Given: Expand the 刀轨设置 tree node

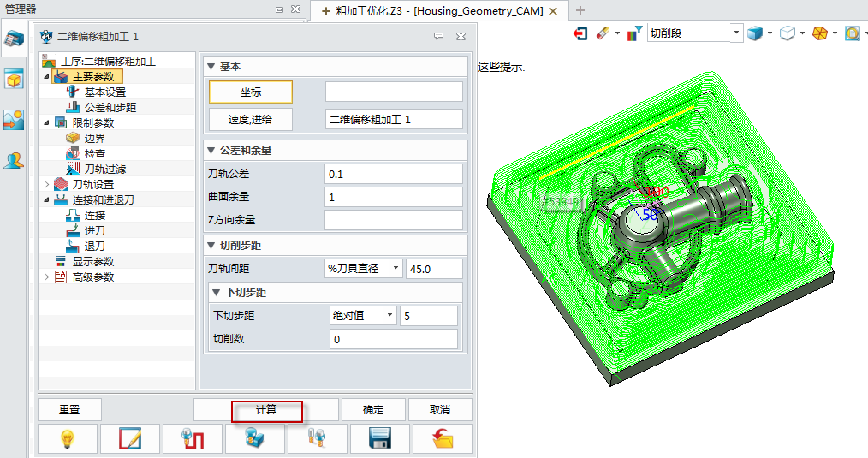Looking at the screenshot, I should [47, 184].
